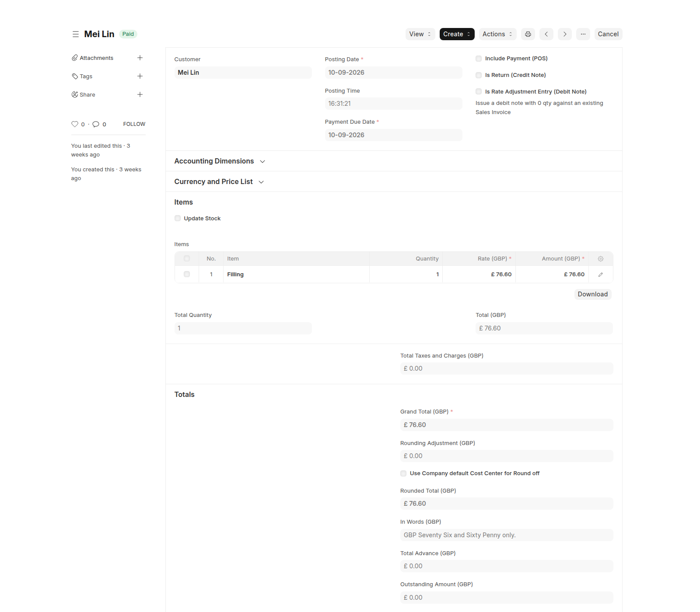Click the heart like icon
Image resolution: width=700 pixels, height=612 pixels.
75,124
